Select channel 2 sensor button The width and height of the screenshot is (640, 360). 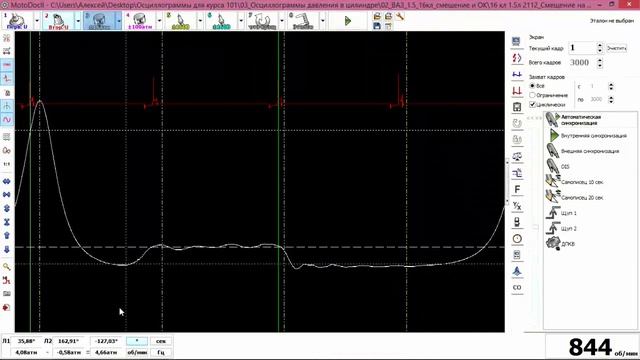[x=58, y=21]
